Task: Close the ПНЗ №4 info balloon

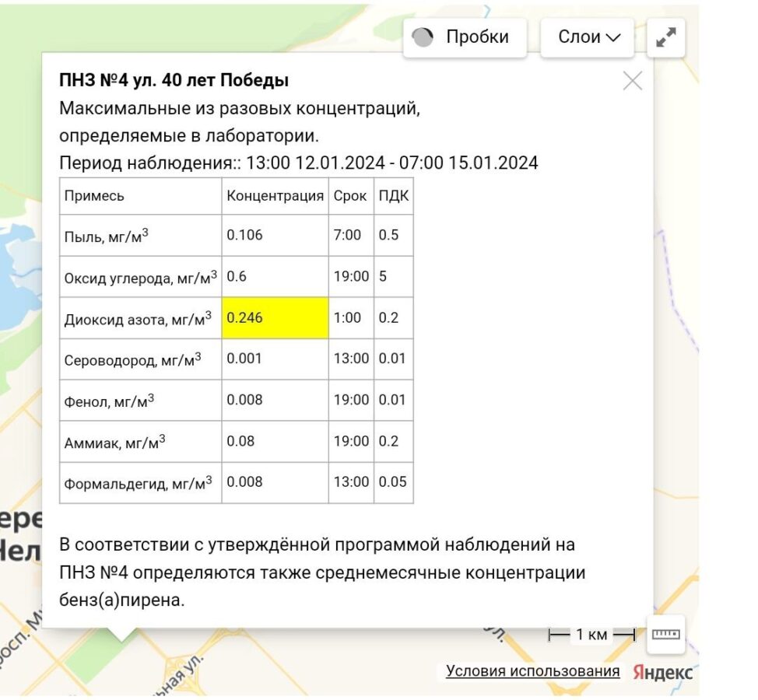Action: click(x=632, y=81)
